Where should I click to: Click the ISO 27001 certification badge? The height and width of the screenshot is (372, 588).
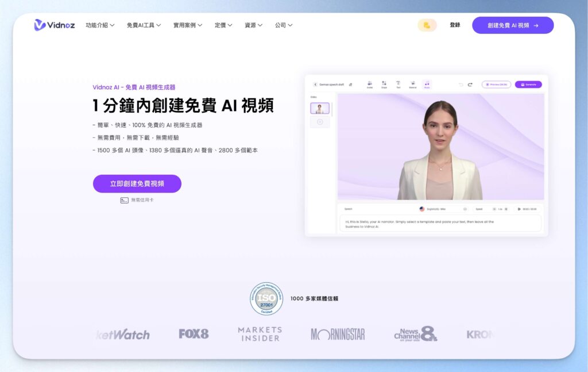coord(266,299)
